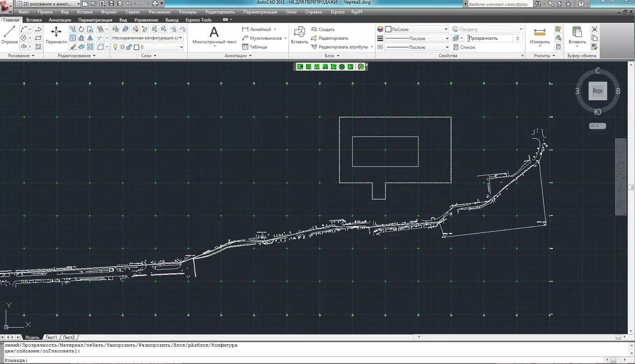Screen dimensions: 635x364
Task: Open the layer 0 dropdown list
Action: 148,47
